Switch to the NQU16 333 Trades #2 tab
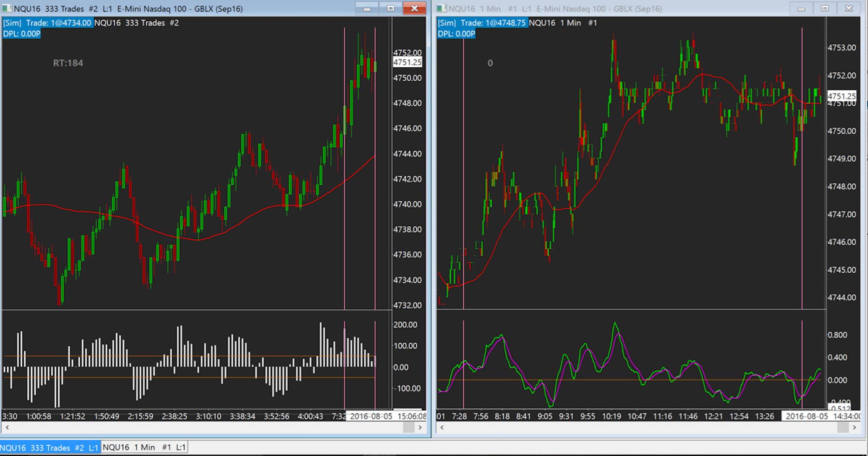Screen dimensions: 868x456 50,447
